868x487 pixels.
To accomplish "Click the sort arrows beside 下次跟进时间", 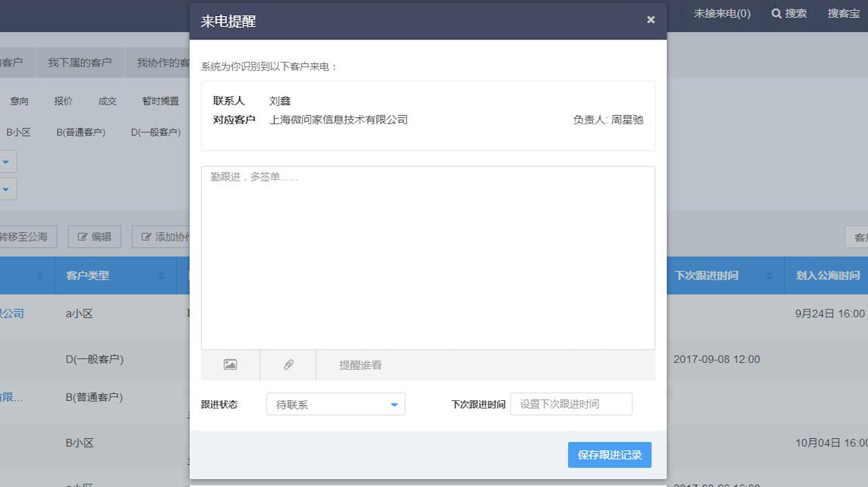I will coord(769,275).
